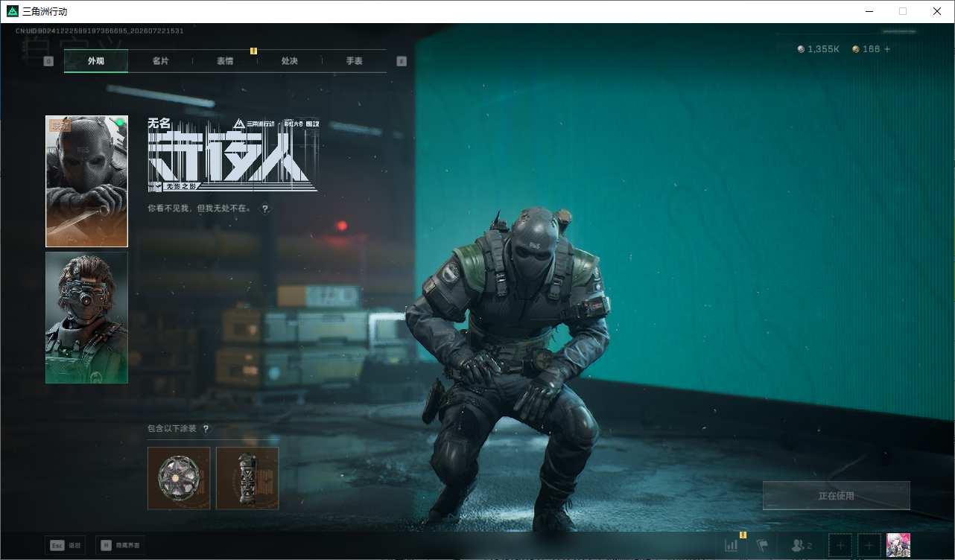Open the 手表 tab
This screenshot has height=560, width=955.
point(354,61)
